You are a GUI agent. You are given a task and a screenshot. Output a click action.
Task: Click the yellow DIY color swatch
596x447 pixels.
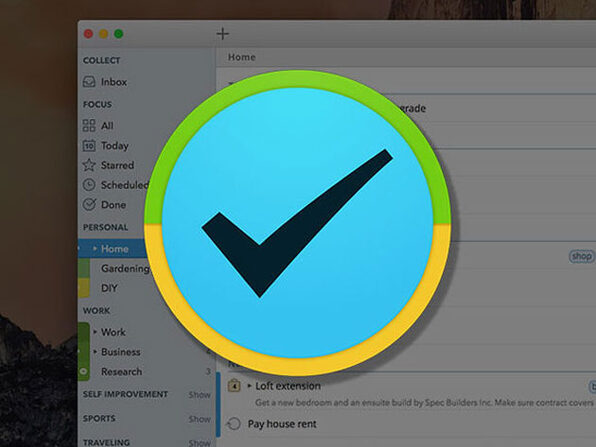pyautogui.click(x=84, y=288)
